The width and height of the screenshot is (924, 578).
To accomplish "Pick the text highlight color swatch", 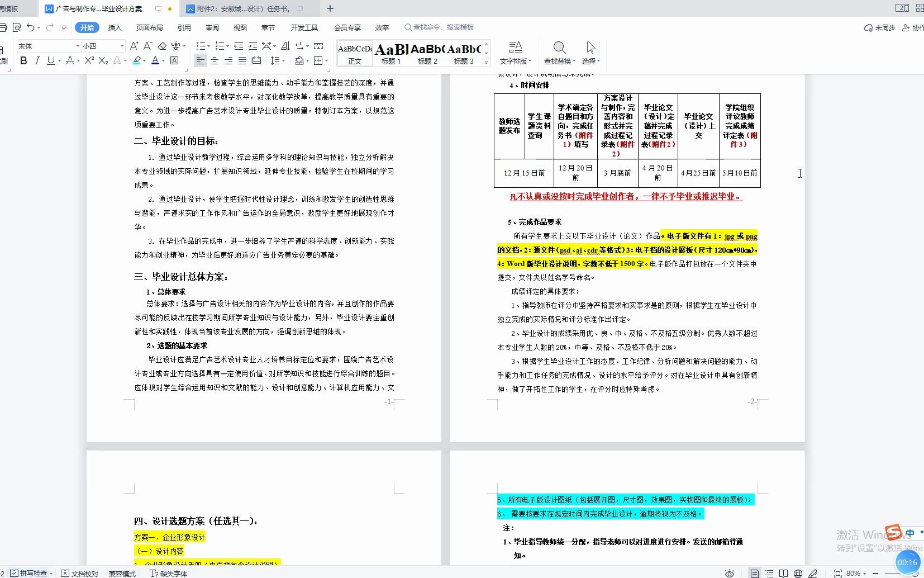I will tap(136, 60).
